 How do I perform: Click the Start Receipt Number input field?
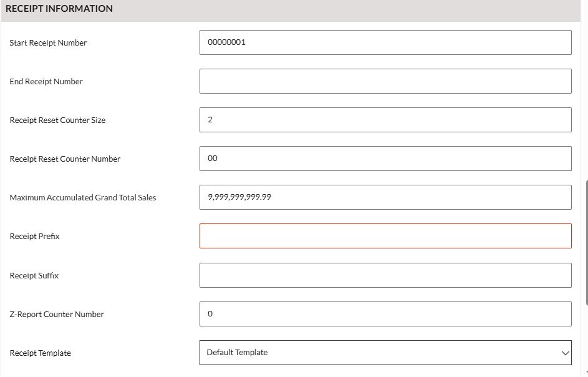pyautogui.click(x=385, y=42)
